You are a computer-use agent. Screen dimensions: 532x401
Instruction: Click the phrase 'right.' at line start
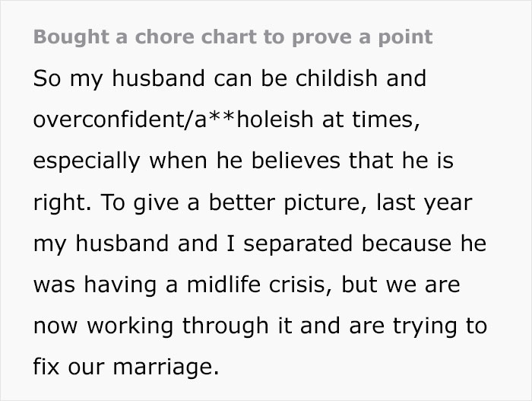pyautogui.click(x=62, y=203)
